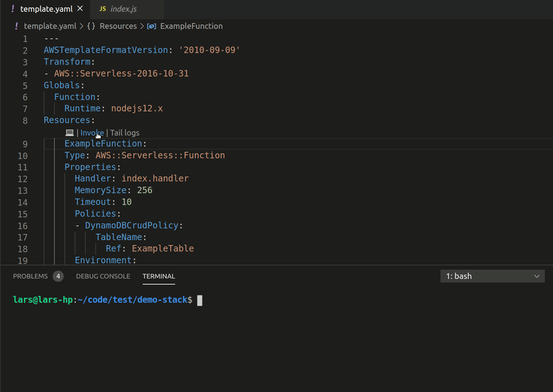Viewport: 553px width, 392px height.
Task: Select the TERMINAL panel tab
Action: 159,277
